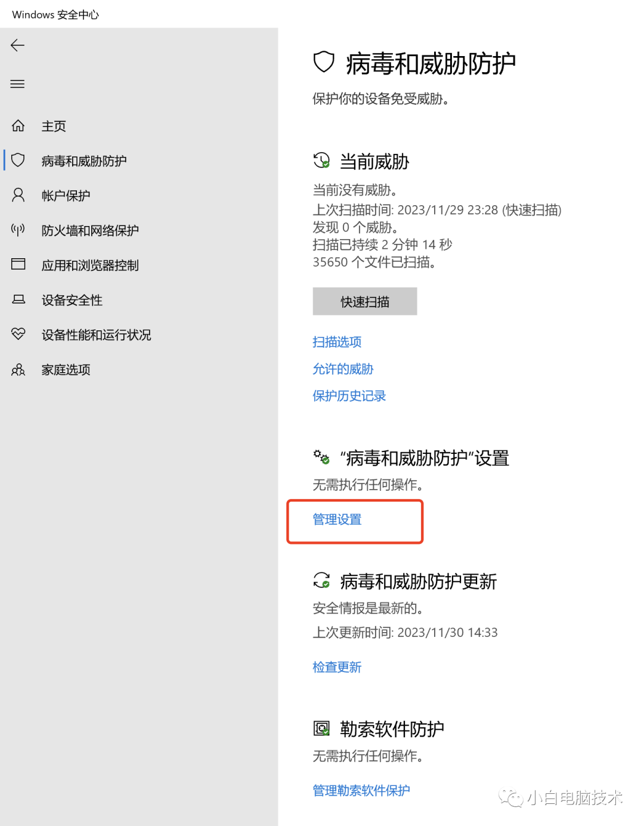Open 保护历史记录 link
The width and height of the screenshot is (644, 826).
[349, 396]
